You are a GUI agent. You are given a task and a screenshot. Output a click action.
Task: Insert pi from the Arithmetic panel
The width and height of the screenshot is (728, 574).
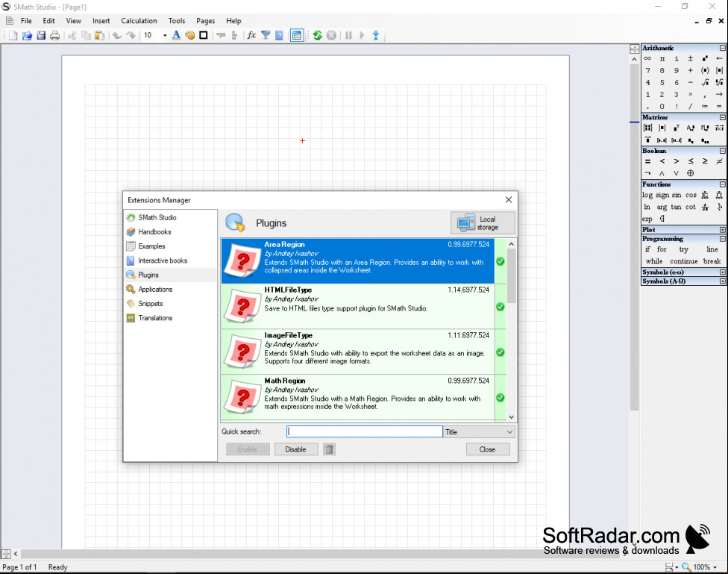(x=662, y=58)
